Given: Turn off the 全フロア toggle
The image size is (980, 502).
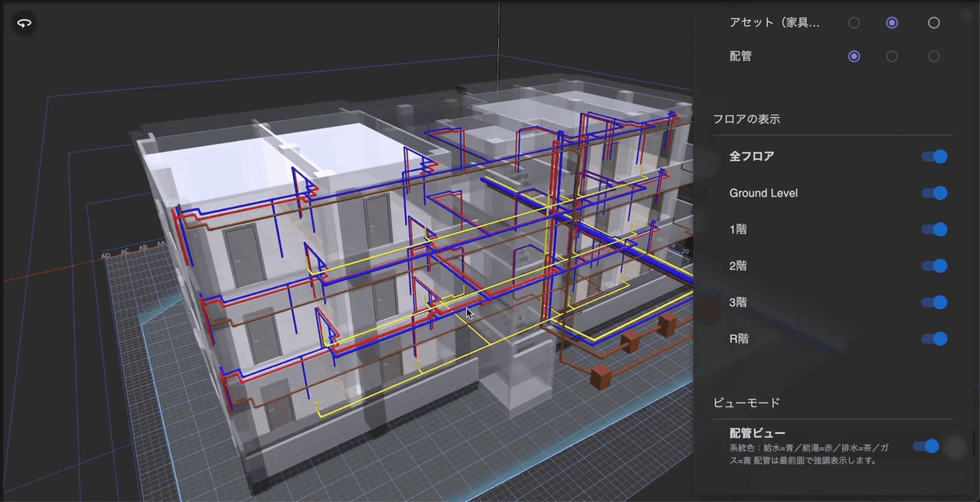Looking at the screenshot, I should [934, 157].
